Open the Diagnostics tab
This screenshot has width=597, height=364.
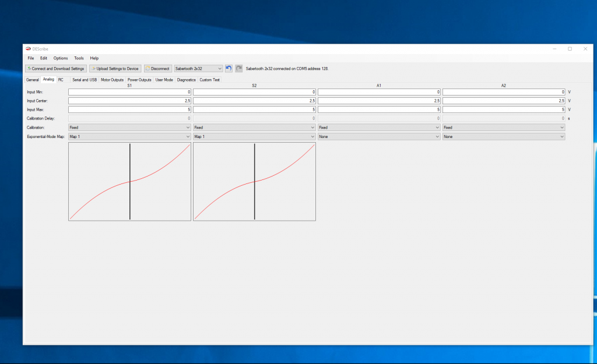(186, 80)
